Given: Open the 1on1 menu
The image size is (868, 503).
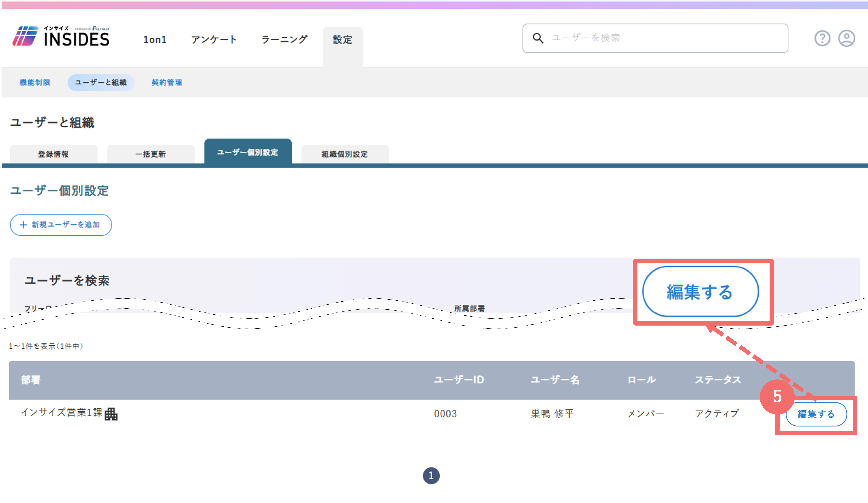Looking at the screenshot, I should pyautogui.click(x=155, y=40).
